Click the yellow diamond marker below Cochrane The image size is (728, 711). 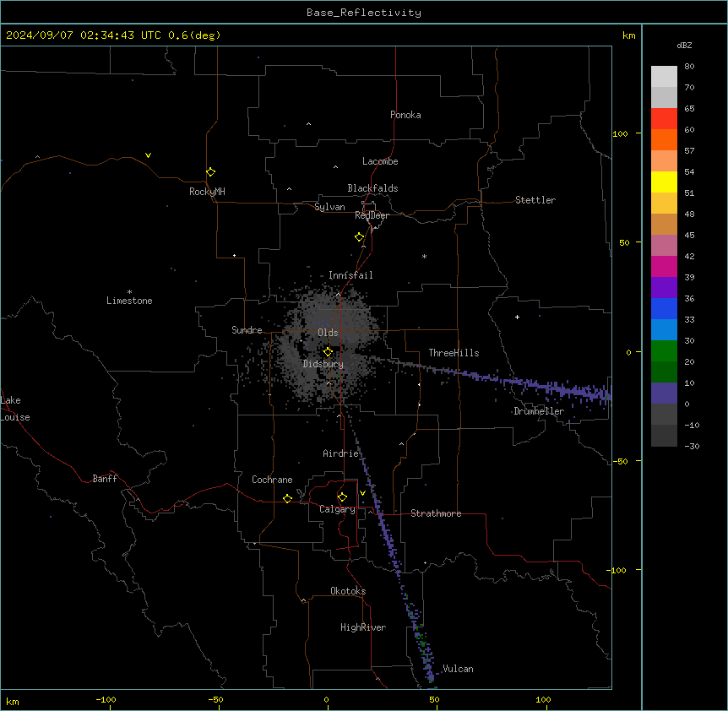tap(287, 499)
